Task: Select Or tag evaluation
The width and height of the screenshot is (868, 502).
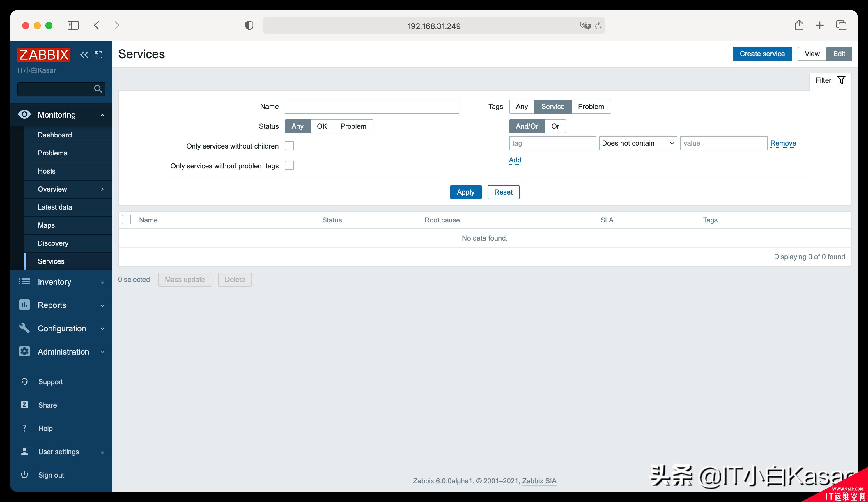Action: point(555,126)
